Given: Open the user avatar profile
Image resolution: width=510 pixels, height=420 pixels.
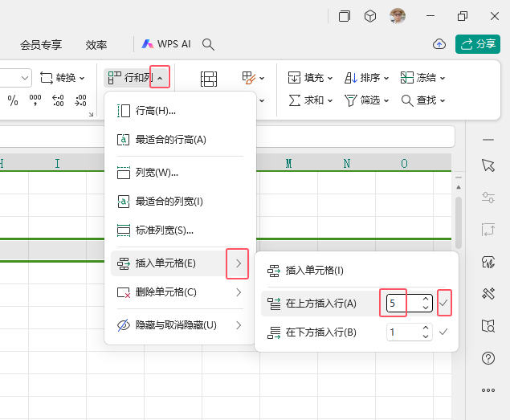Looking at the screenshot, I should [x=398, y=15].
